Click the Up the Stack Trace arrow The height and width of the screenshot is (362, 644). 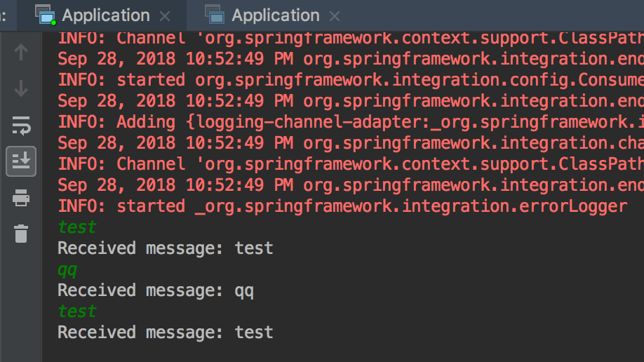(x=21, y=52)
